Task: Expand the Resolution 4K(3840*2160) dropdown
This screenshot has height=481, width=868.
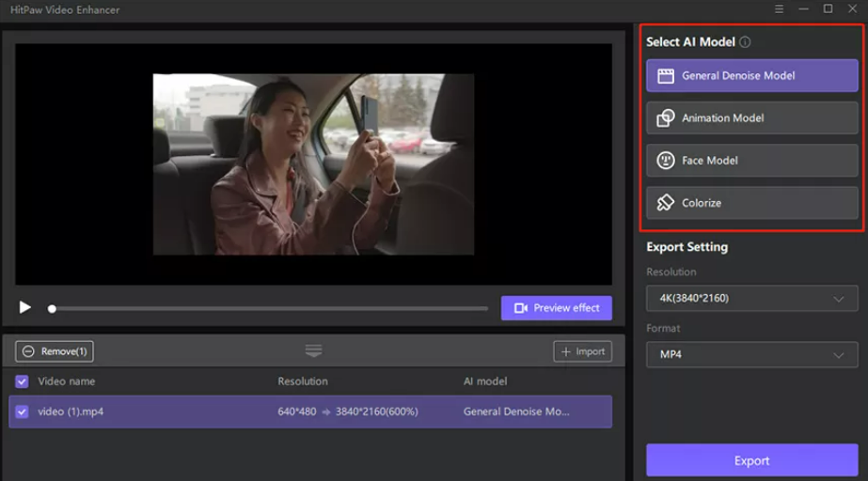Action: (x=751, y=299)
